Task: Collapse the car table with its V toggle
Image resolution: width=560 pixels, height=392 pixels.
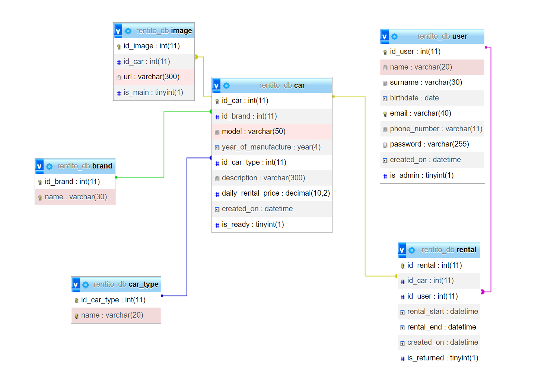Action: [x=216, y=86]
